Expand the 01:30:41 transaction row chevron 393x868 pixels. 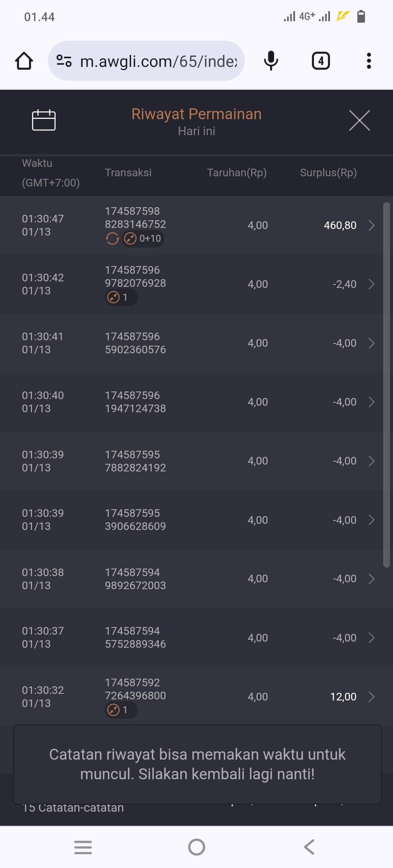click(372, 343)
